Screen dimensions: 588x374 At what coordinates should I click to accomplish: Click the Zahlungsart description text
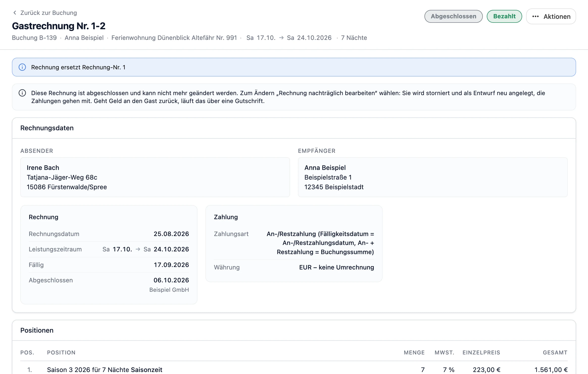pyautogui.click(x=320, y=243)
